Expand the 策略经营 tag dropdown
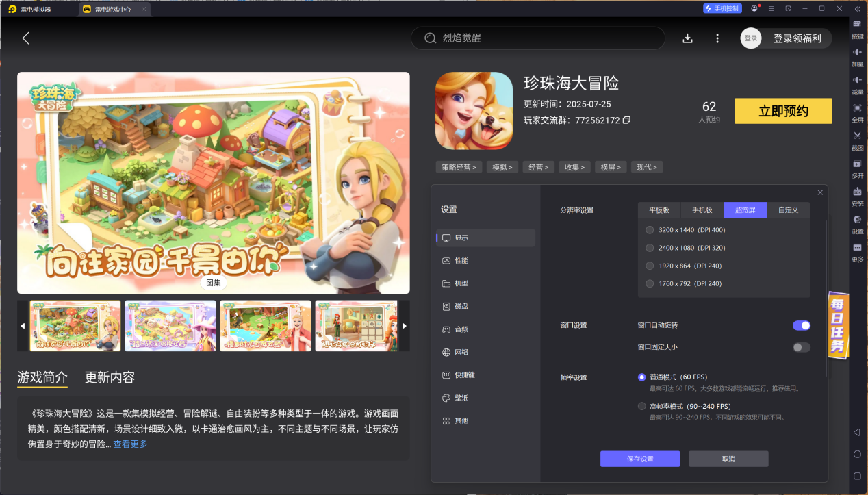 459,166
